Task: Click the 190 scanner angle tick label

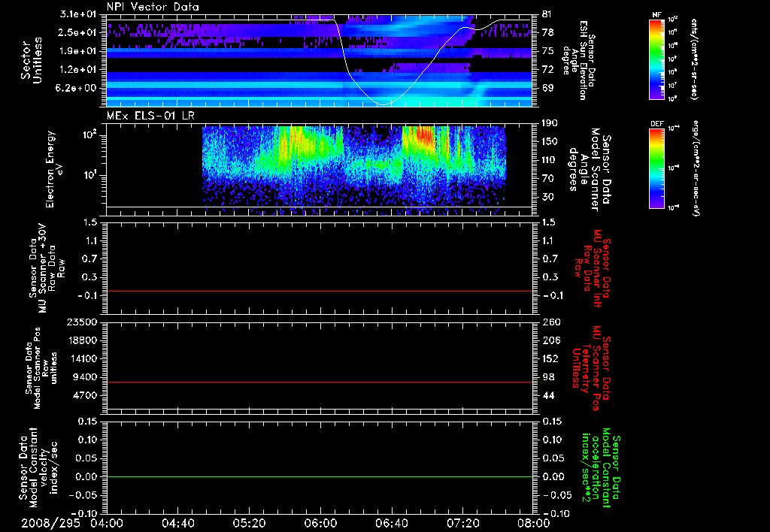Action: click(550, 123)
